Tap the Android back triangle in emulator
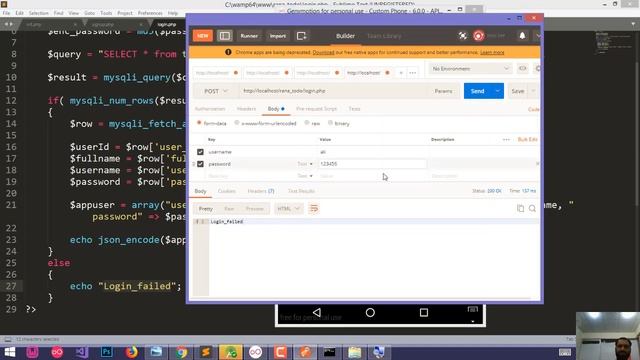640x360 pixels. [317, 313]
